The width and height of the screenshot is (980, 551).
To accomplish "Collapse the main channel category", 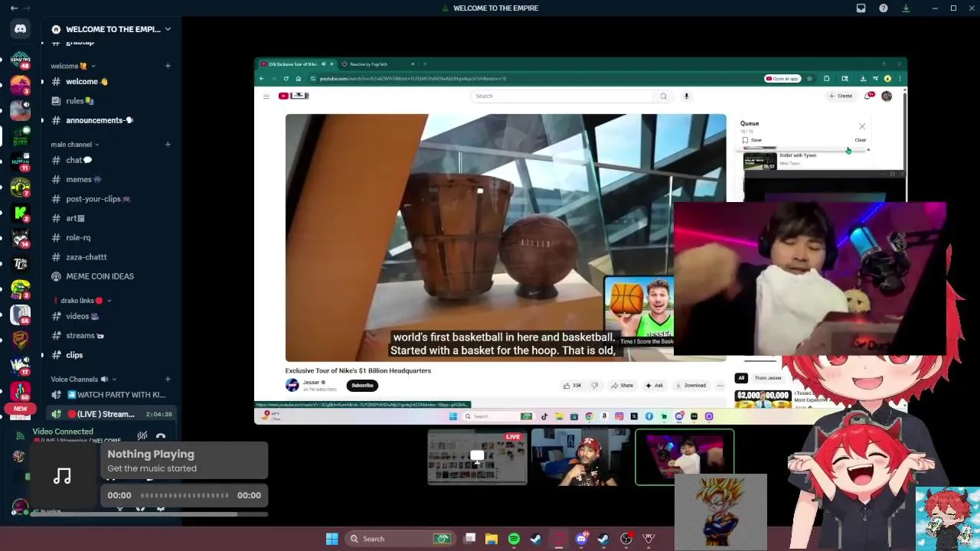I will (x=75, y=145).
